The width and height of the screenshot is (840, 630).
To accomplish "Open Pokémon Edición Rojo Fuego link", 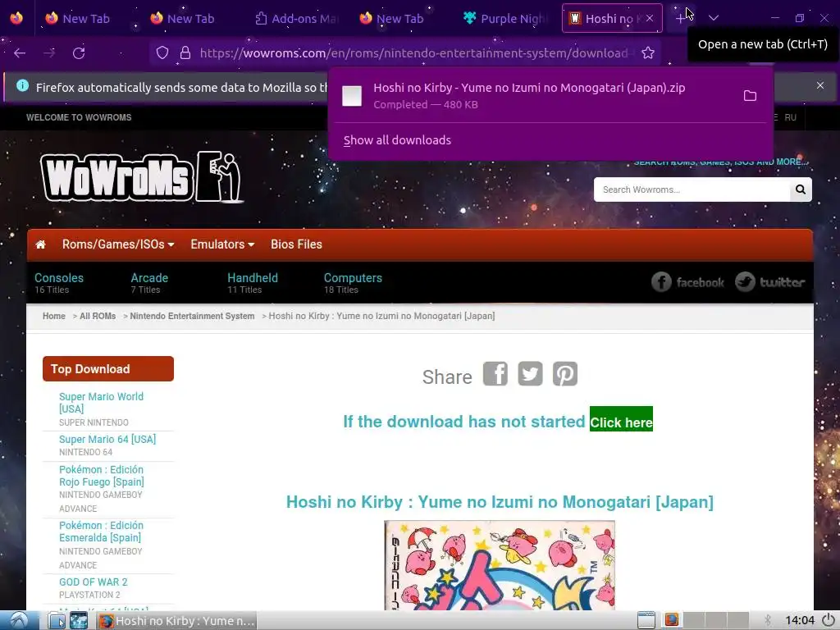I will (101, 476).
